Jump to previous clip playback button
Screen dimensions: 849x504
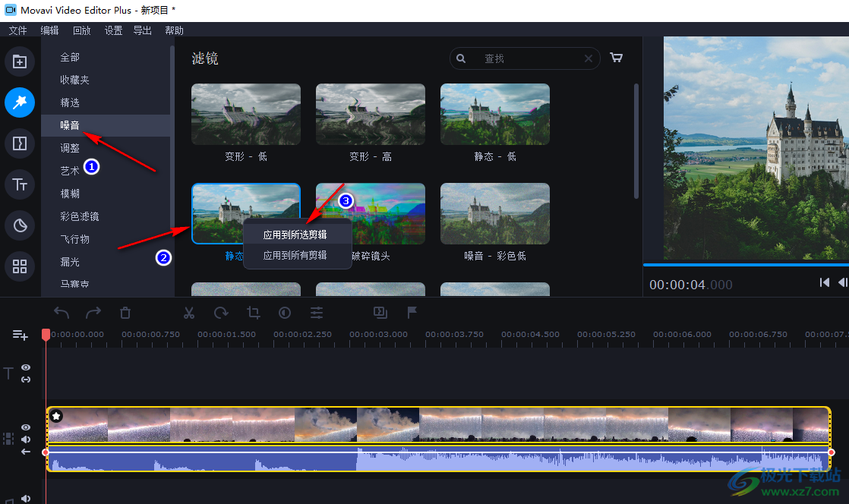pos(824,282)
